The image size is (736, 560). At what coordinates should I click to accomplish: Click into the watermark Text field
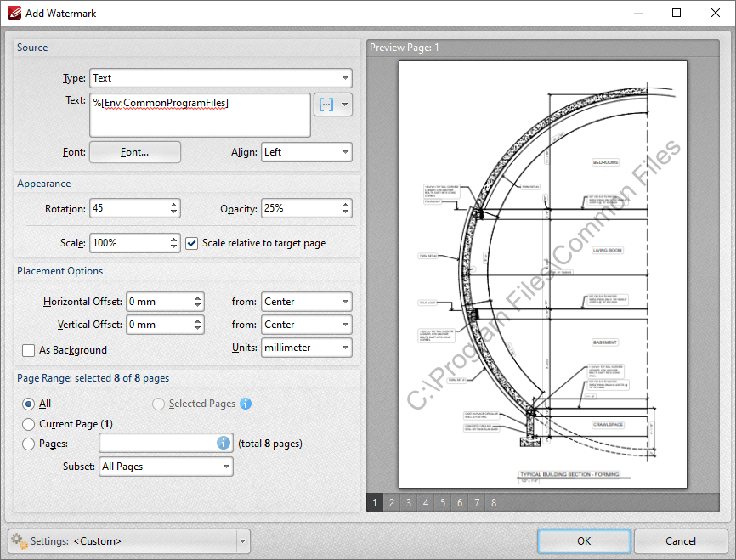[200, 115]
